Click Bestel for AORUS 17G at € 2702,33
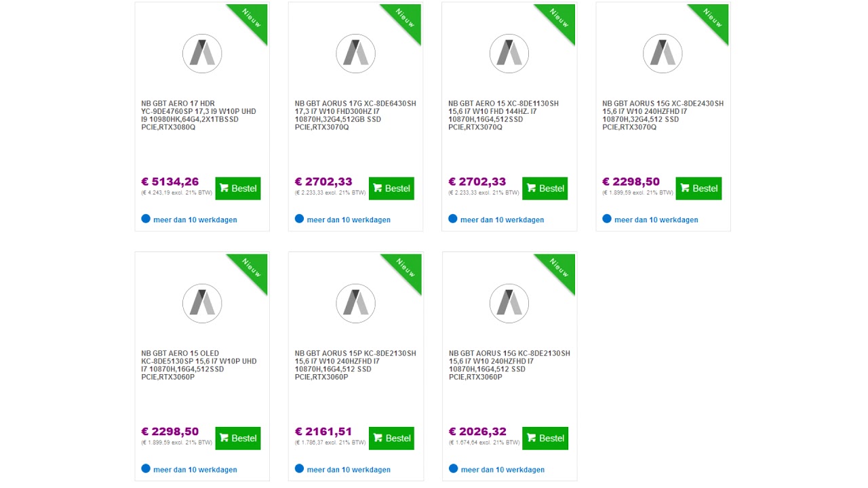Screen dimensions: 868x488 coord(391,188)
